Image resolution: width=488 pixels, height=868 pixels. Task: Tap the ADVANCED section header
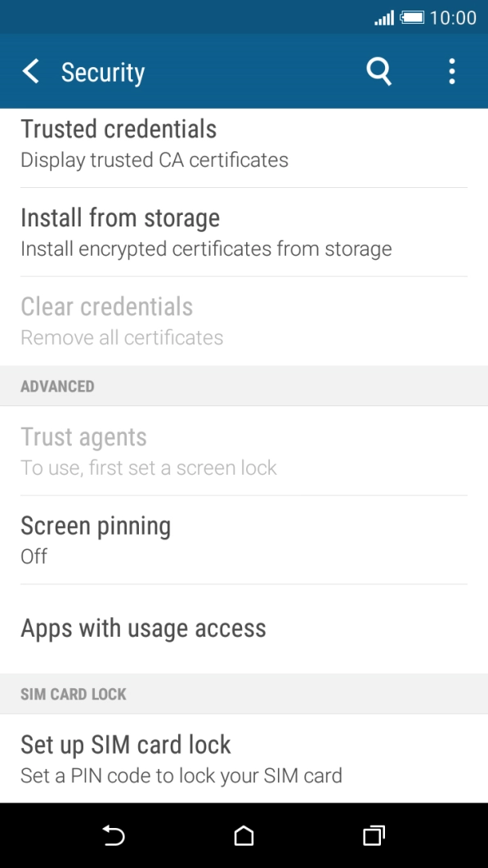[57, 386]
